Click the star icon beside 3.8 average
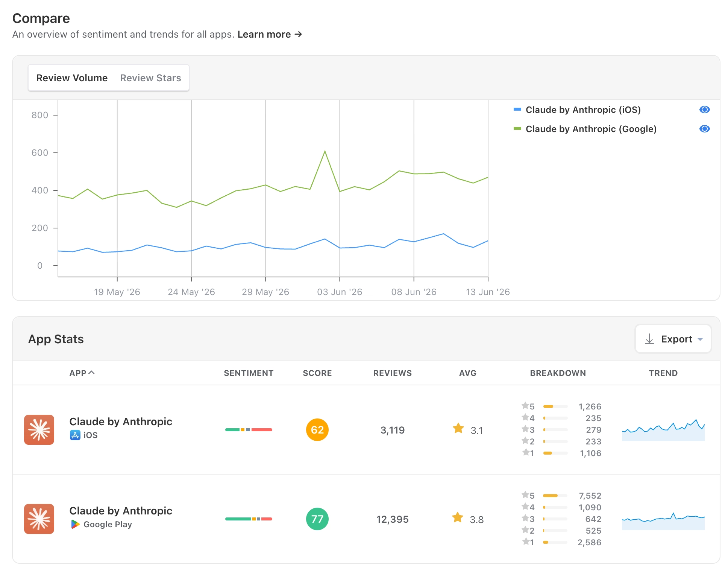 458,517
